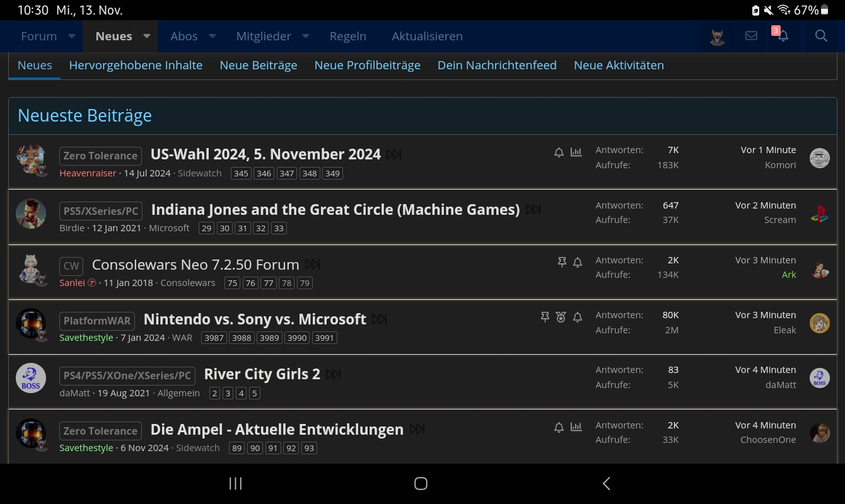The width and height of the screenshot is (845, 504).
Task: Click the PS5/XSeries/PC prefix label
Action: click(x=101, y=211)
